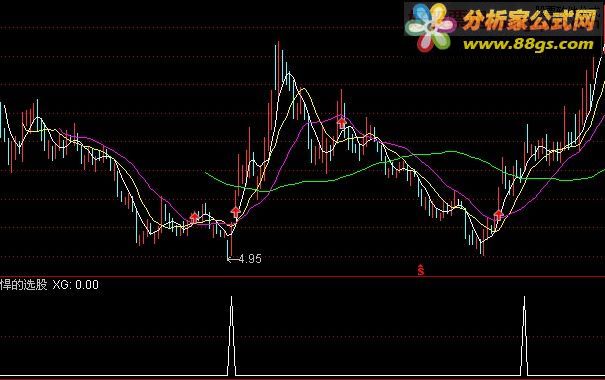Click the first white XG signal spike
The image size is (605, 380).
click(x=232, y=336)
